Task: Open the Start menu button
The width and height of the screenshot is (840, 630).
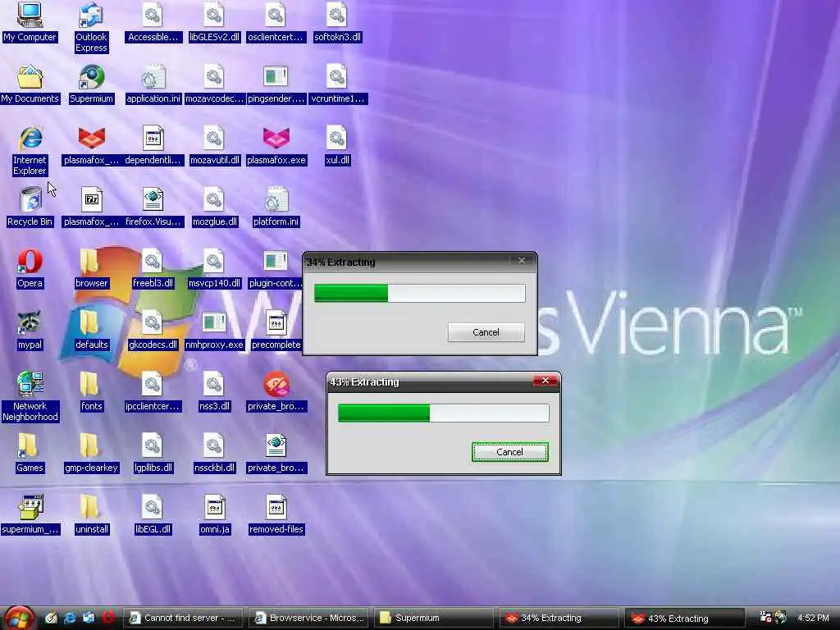Action: click(x=18, y=618)
